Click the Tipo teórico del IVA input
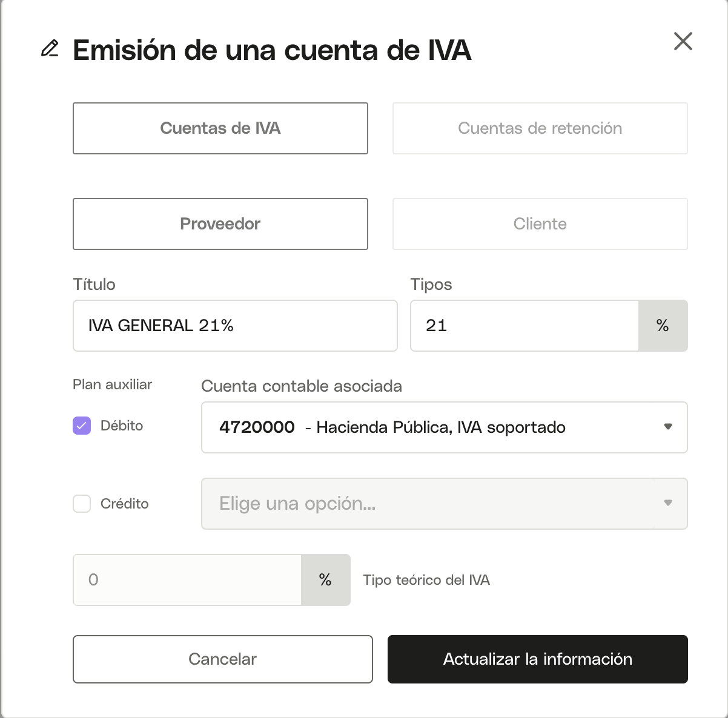This screenshot has height=718, width=728. pyautogui.click(x=187, y=580)
